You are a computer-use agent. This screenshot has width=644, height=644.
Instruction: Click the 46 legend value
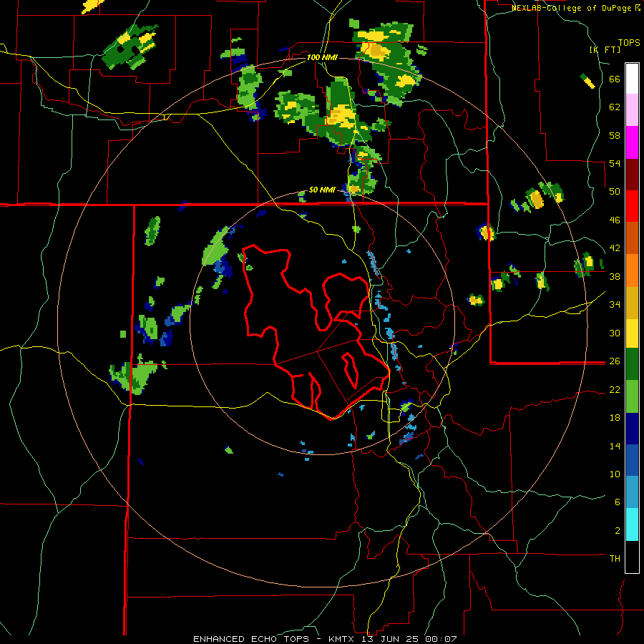coord(615,220)
